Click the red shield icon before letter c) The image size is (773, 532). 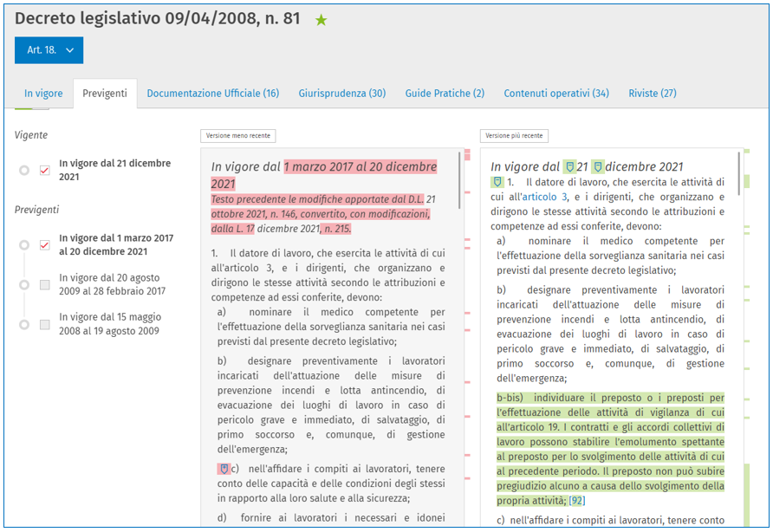pyautogui.click(x=224, y=469)
